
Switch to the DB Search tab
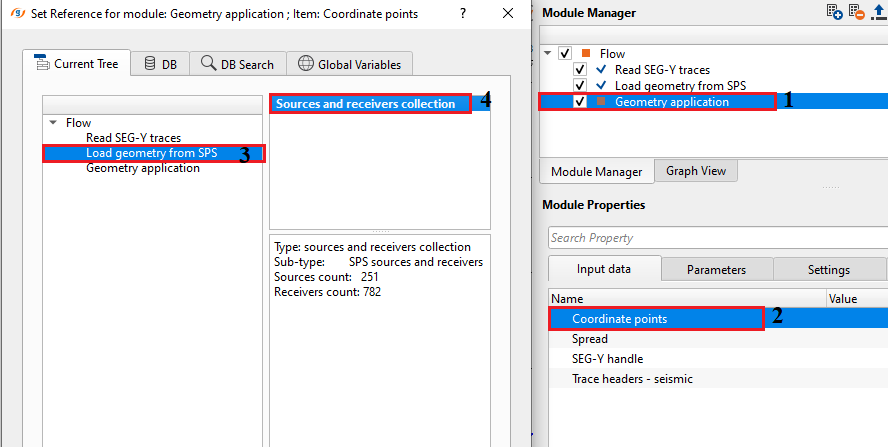point(237,64)
